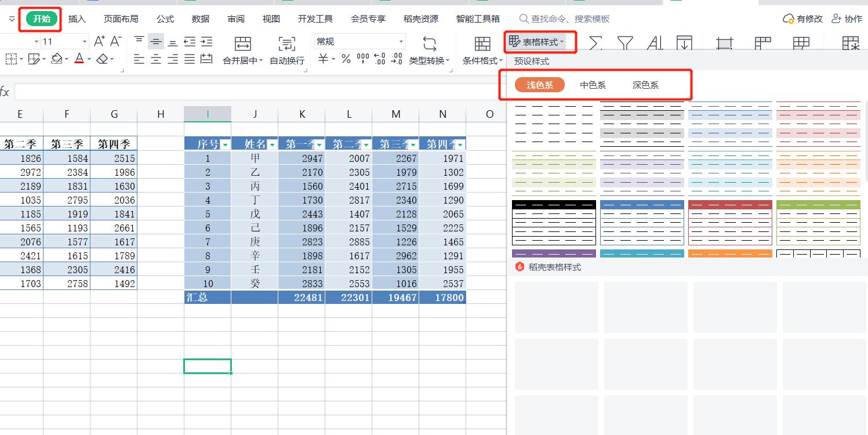Screen dimensions: 868x435
Task: Apply percent style with the % icon
Action: click(346, 58)
